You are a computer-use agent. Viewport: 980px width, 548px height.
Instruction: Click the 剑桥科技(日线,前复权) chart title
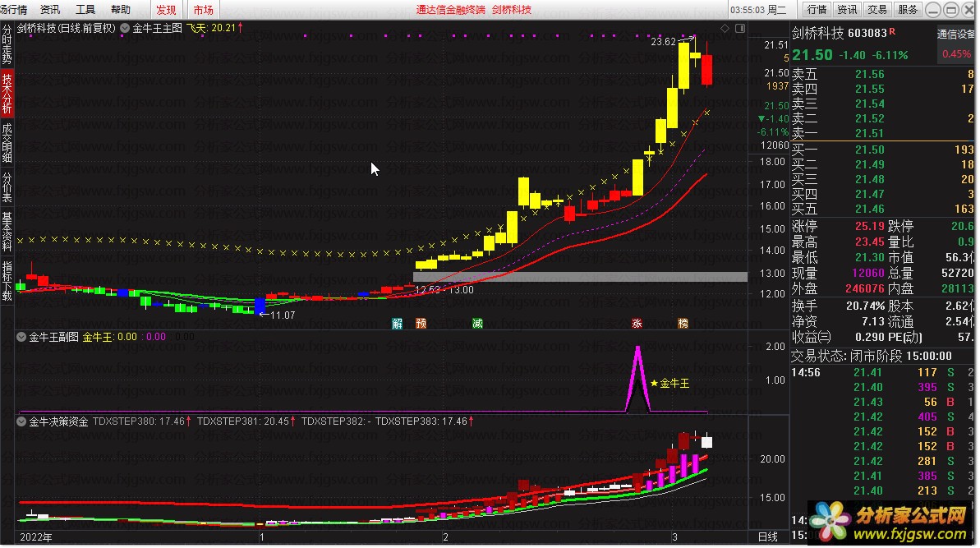(67, 28)
